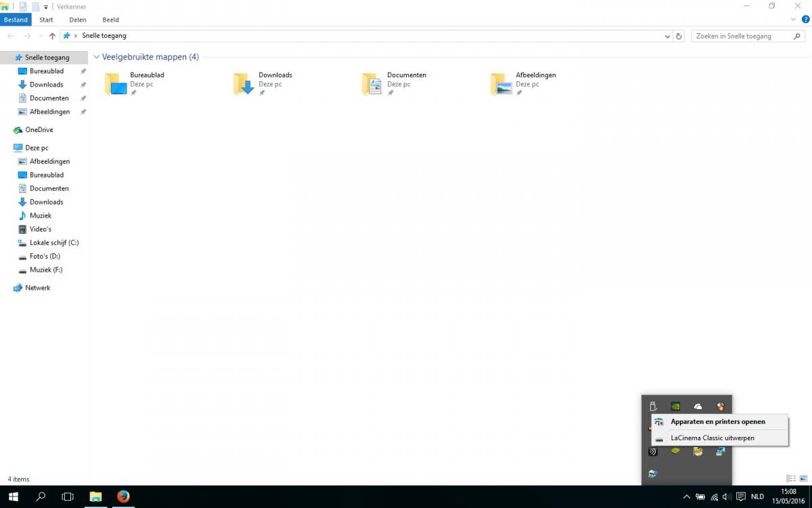Open the NVIDIA tray icon
Viewport: 812px width, 508px height.
(675, 406)
